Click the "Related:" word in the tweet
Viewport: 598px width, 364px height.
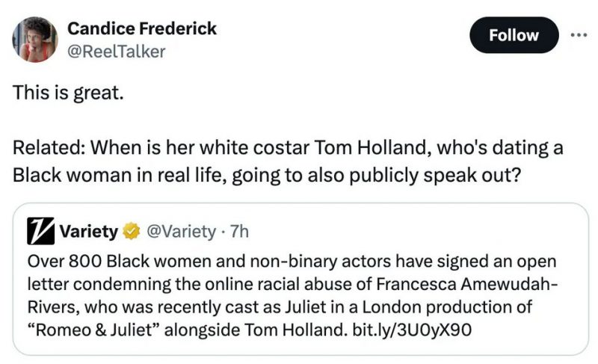click(x=47, y=147)
